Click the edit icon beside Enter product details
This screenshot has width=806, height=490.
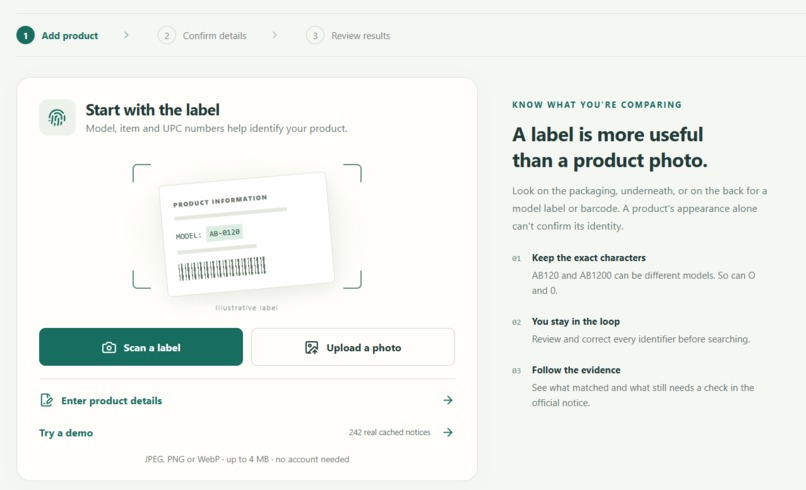(x=46, y=400)
